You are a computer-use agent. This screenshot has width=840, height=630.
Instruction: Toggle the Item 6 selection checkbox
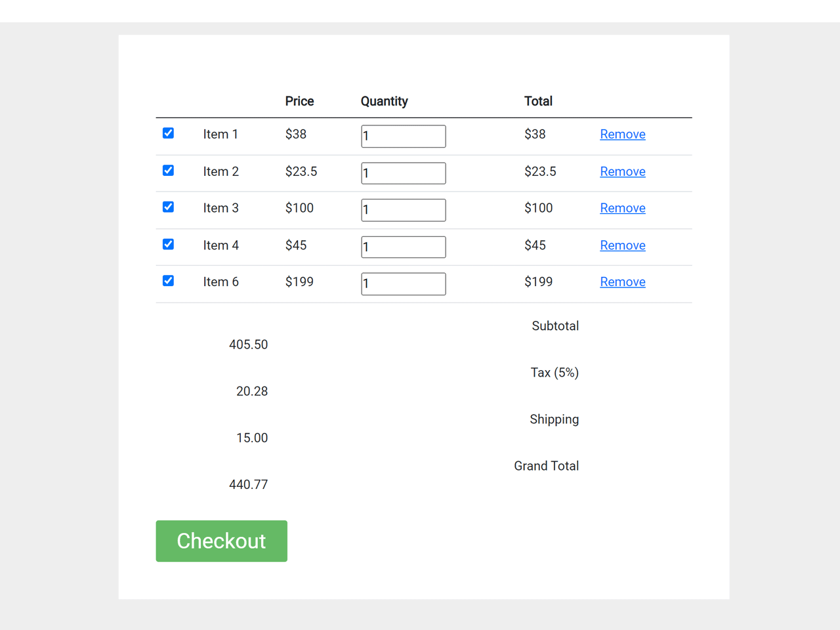(x=168, y=281)
